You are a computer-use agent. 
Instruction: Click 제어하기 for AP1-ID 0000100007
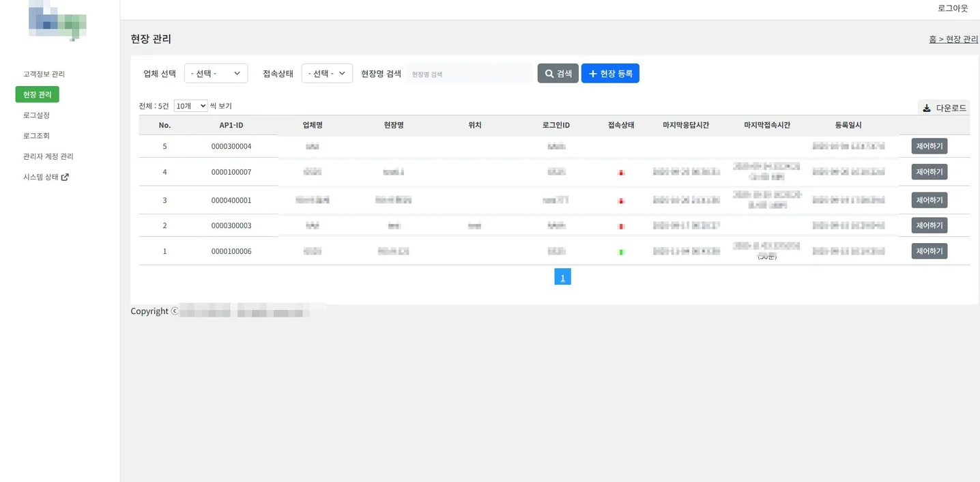pos(929,172)
